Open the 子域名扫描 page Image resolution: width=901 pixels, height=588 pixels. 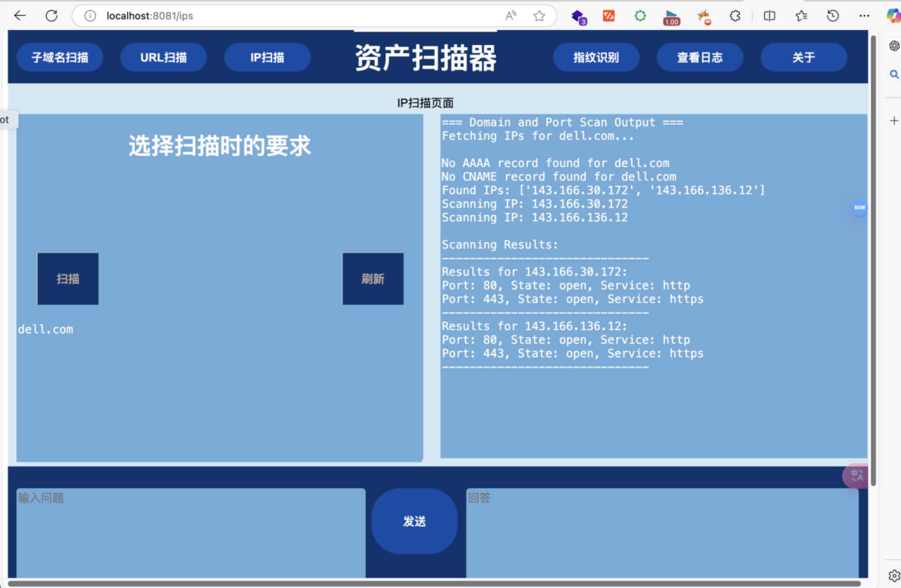60,57
